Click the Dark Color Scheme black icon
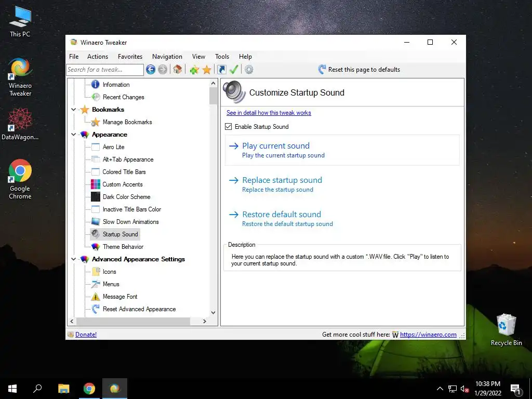This screenshot has width=532, height=399. point(96,197)
